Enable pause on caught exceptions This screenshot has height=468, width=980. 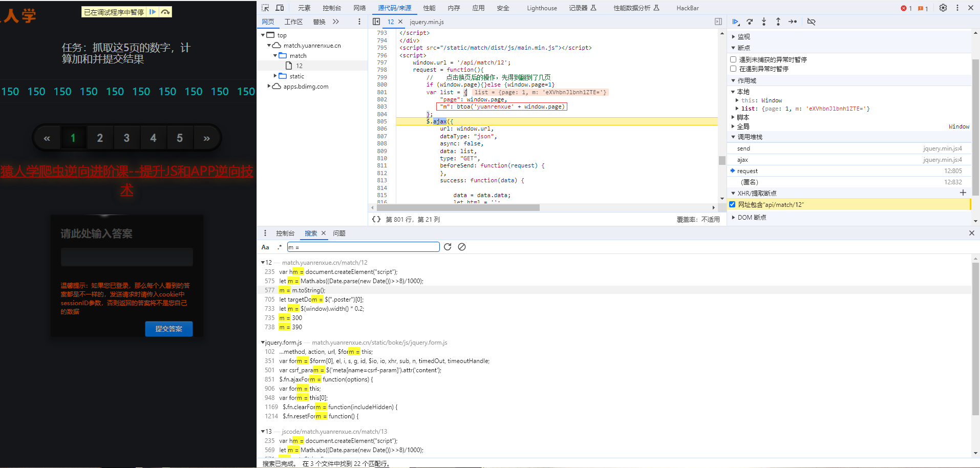(733, 69)
